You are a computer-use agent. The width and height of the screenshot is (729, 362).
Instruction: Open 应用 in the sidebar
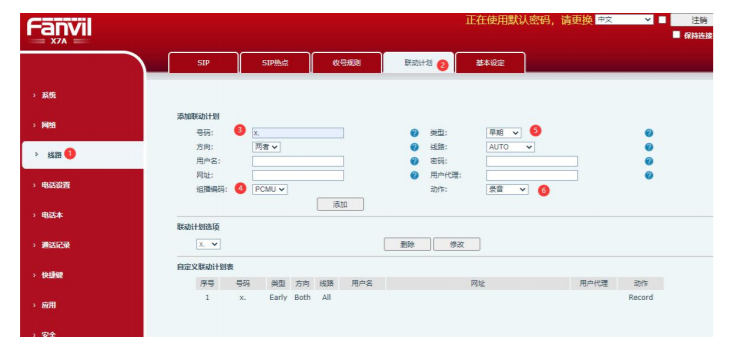(x=49, y=305)
